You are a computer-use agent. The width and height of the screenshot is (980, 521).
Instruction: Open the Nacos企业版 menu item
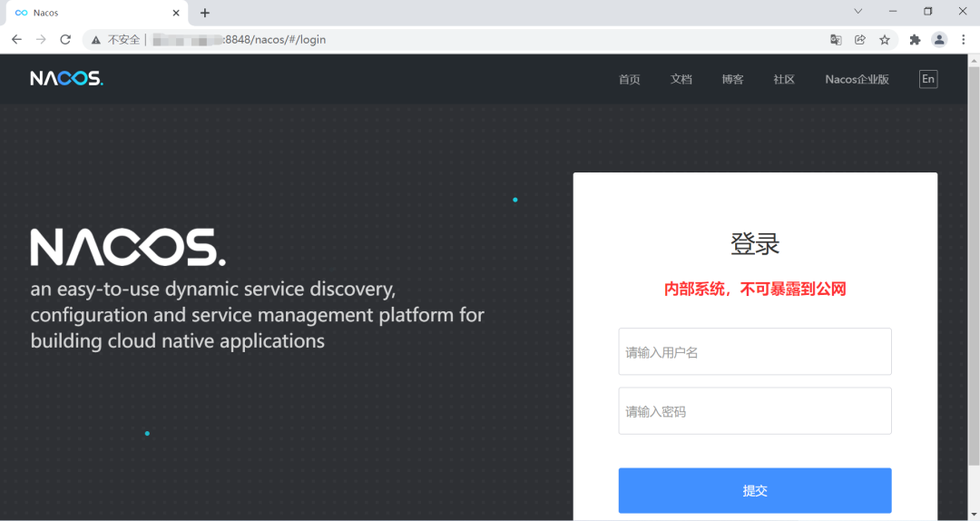(857, 80)
